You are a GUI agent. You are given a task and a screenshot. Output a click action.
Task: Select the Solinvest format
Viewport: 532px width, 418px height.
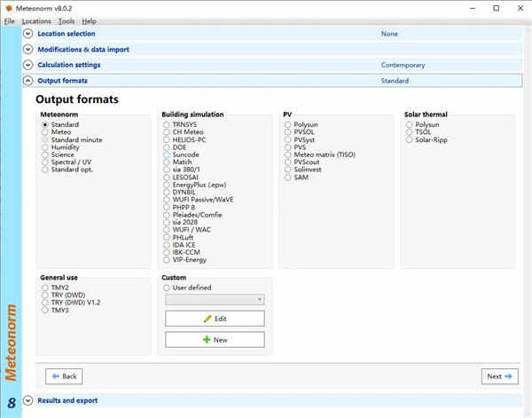coord(303,170)
